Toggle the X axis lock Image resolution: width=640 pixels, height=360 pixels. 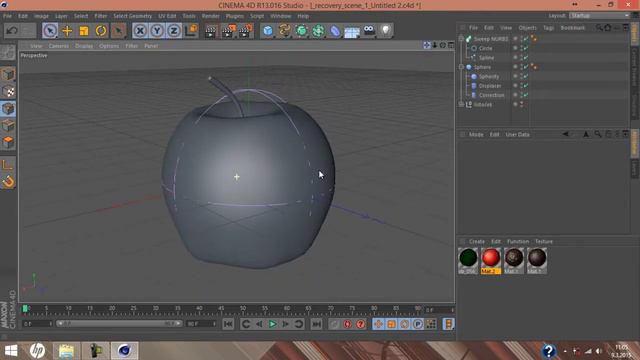click(x=140, y=31)
